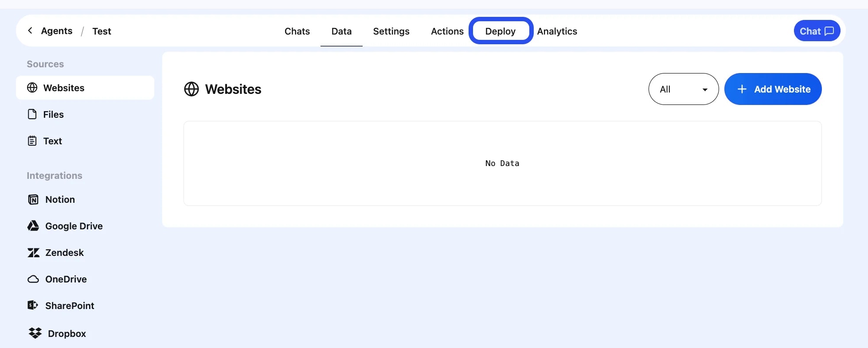
Task: Click the globe icon beside Websites heading
Action: (192, 89)
